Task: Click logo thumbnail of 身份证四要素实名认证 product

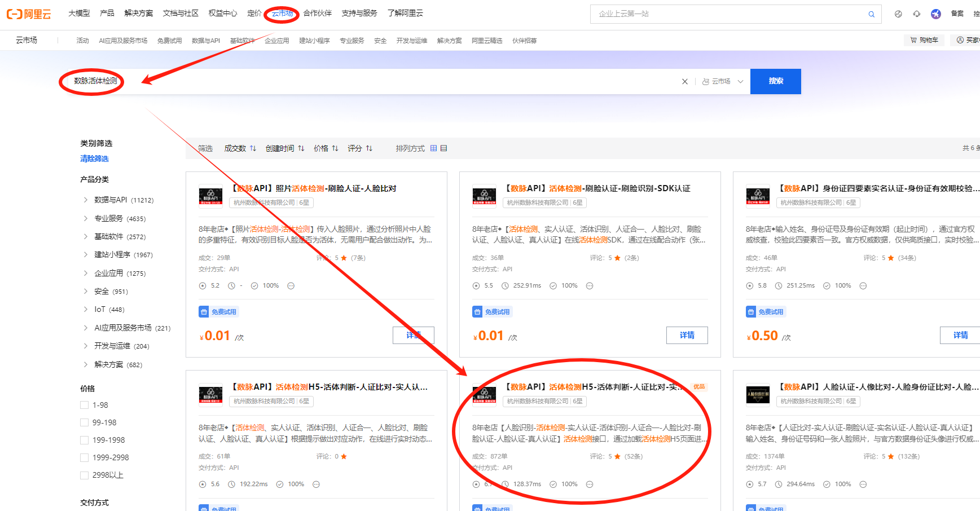Action: (x=758, y=196)
